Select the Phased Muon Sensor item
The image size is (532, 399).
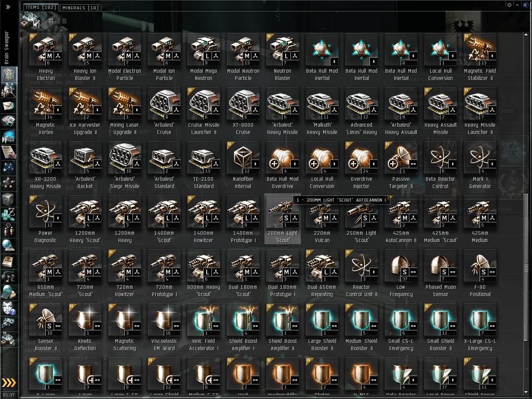[441, 273]
